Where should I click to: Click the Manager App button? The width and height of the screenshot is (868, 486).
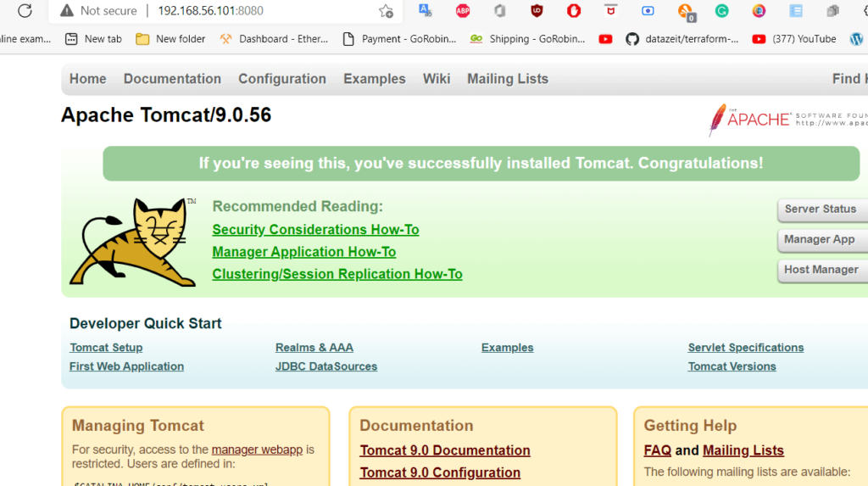click(x=822, y=239)
